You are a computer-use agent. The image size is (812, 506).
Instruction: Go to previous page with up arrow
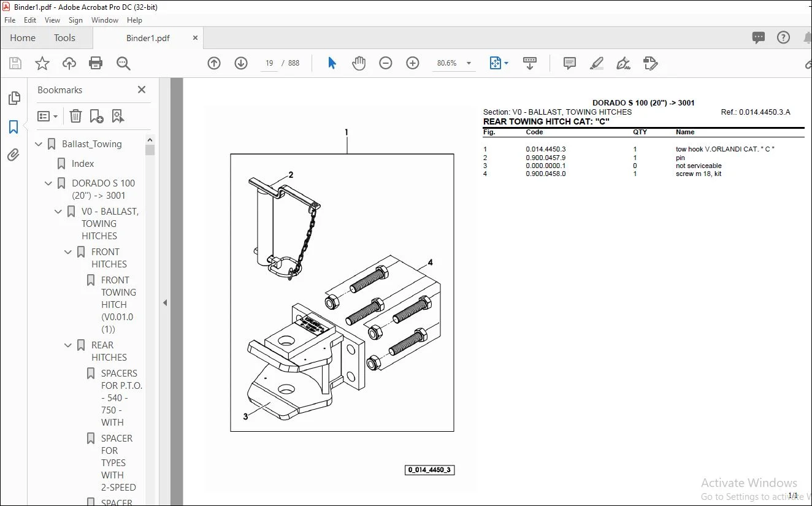214,63
